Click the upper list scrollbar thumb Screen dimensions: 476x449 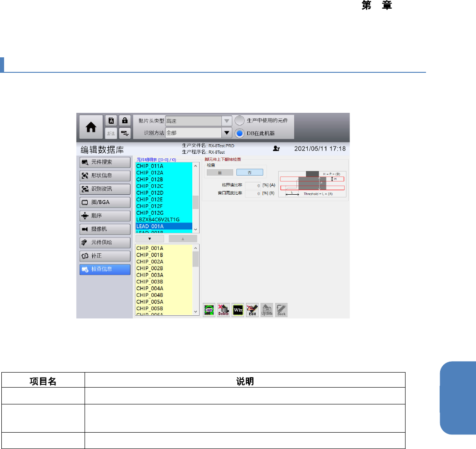[x=195, y=202]
